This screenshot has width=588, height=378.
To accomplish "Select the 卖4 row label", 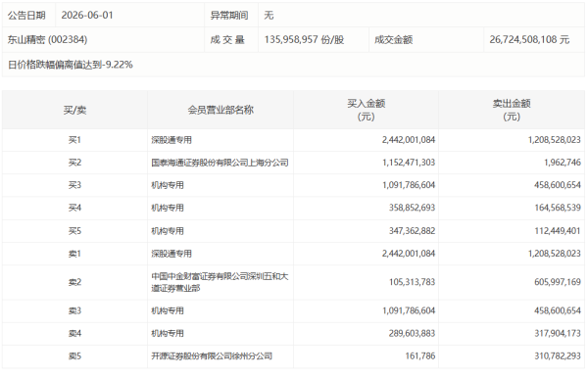I will pyautogui.click(x=74, y=333).
